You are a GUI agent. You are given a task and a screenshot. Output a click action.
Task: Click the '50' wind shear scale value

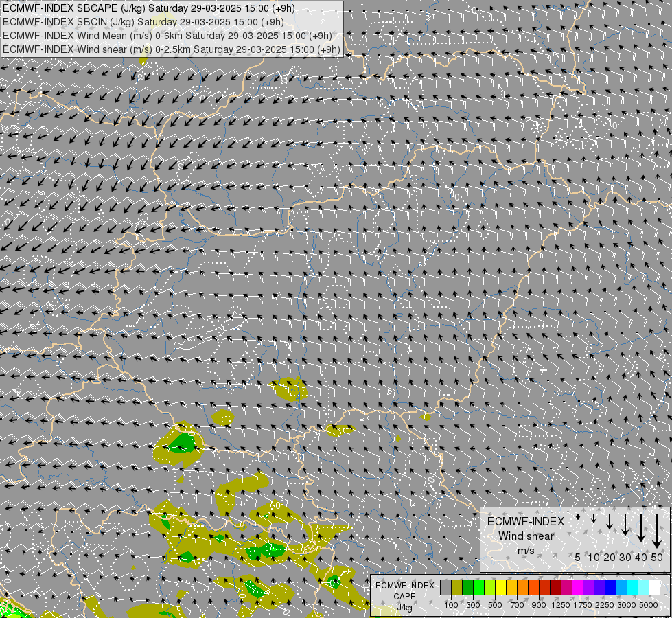tap(657, 557)
